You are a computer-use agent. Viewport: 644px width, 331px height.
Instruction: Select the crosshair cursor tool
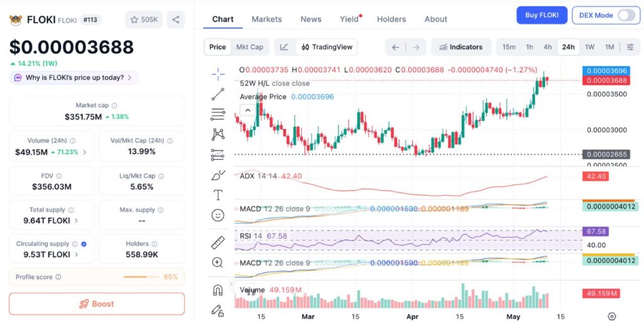pyautogui.click(x=218, y=74)
